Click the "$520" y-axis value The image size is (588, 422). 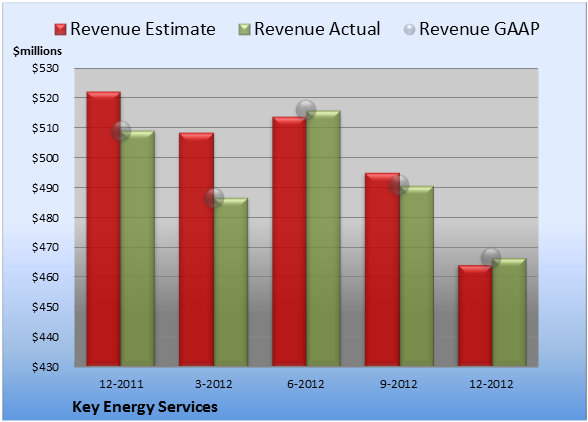click(x=45, y=98)
